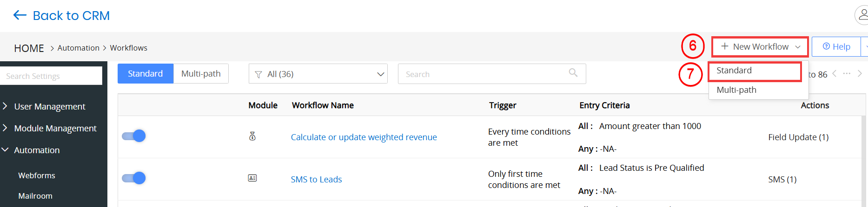The image size is (868, 207).
Task: Open Calculate or update weighted revenue workflow
Action: 364,137
